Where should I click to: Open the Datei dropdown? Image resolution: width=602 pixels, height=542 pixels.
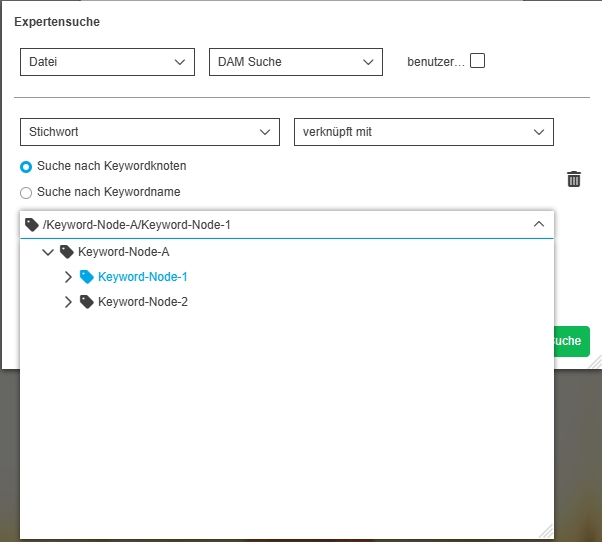pos(107,62)
